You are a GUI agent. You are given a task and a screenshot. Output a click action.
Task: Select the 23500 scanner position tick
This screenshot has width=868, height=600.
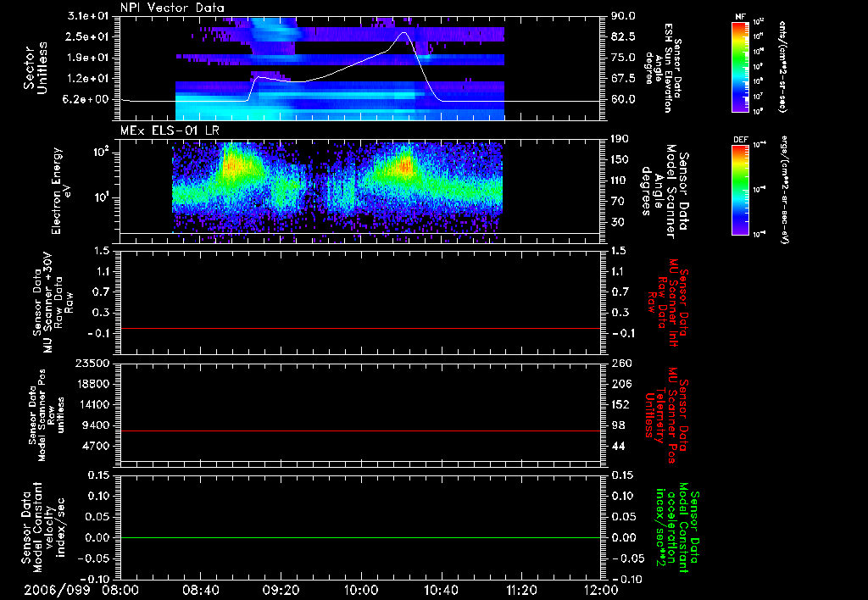point(92,364)
